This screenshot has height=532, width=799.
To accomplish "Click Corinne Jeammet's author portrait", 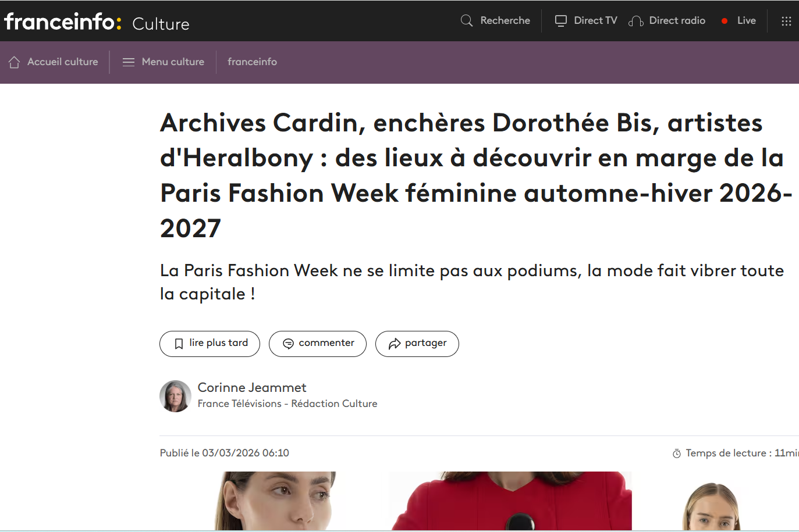I will [176, 397].
